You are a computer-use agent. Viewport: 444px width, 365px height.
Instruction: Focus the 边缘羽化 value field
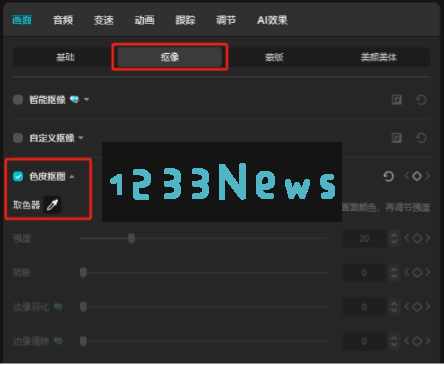pos(364,307)
